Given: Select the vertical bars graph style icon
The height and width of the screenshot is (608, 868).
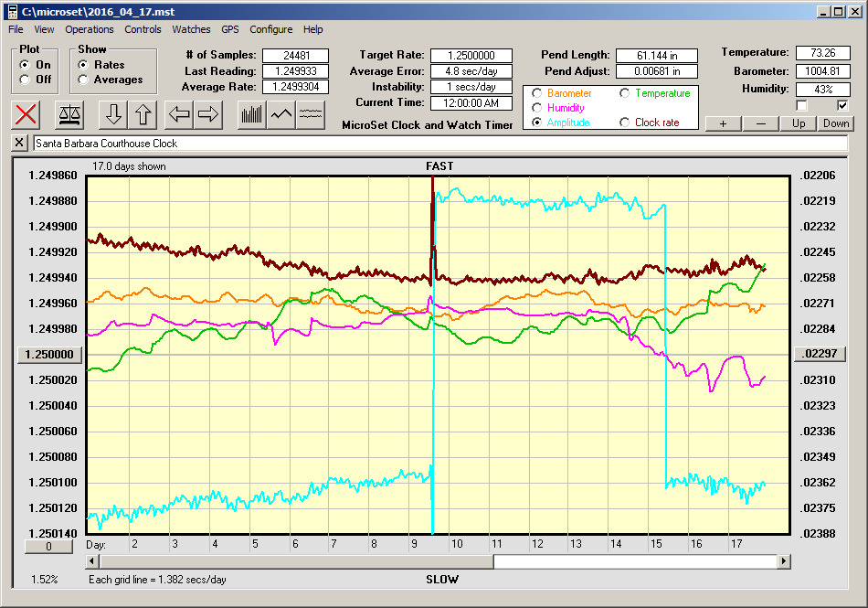Looking at the screenshot, I should 252,114.
